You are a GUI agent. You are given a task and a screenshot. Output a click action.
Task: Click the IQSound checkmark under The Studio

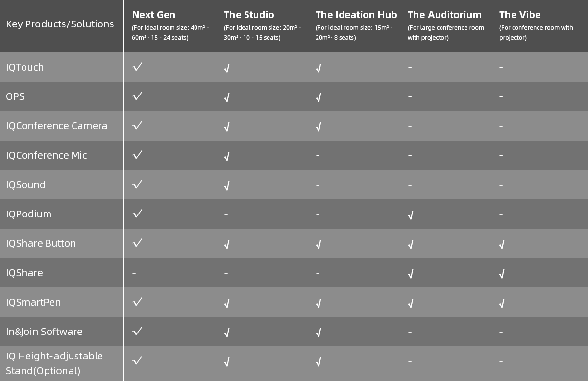227,186
